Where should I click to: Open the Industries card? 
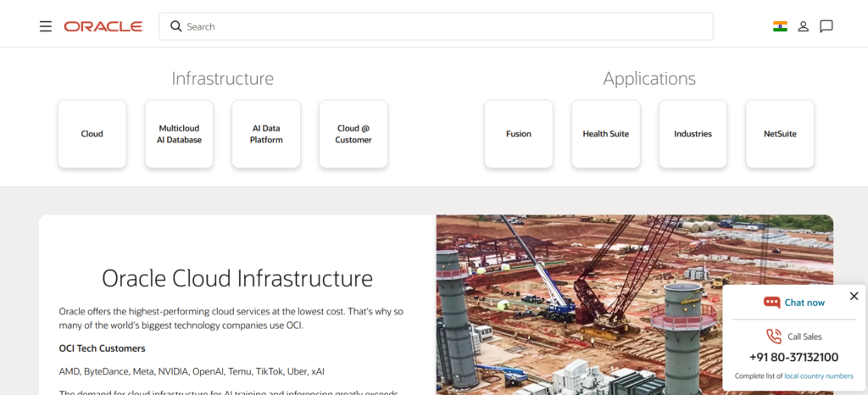point(693,134)
